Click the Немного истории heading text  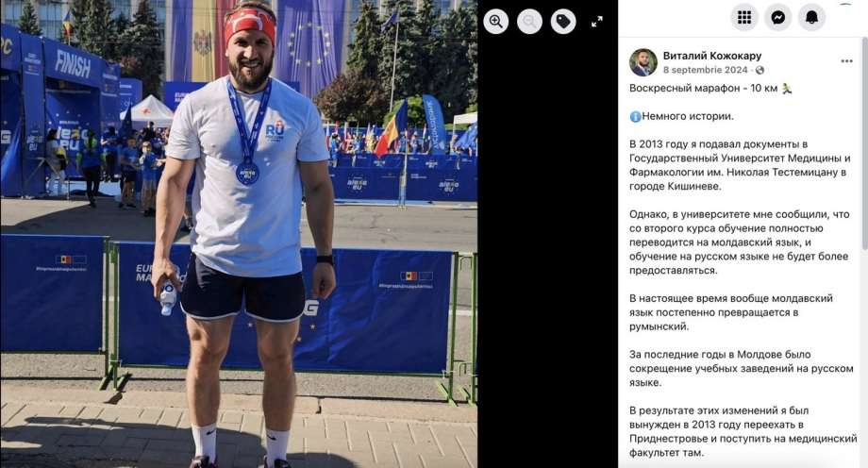[688, 116]
